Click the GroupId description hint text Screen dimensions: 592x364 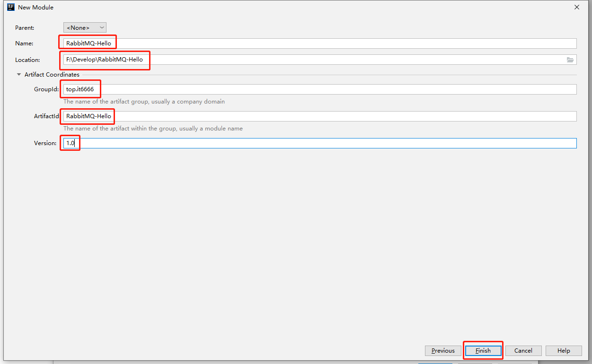[x=144, y=102]
